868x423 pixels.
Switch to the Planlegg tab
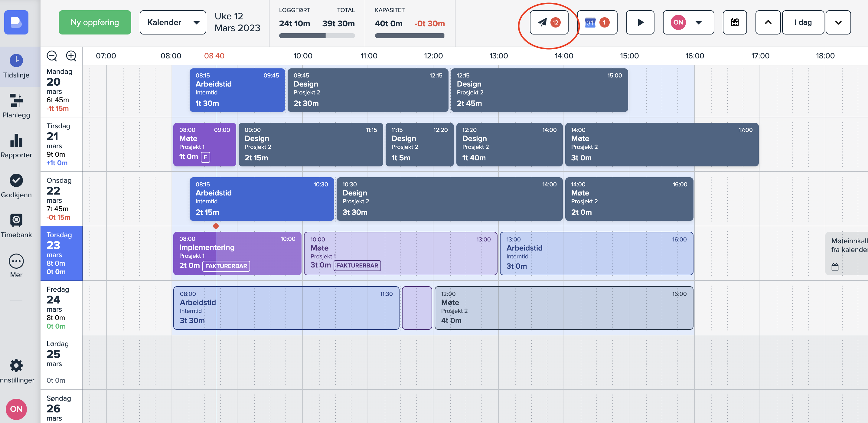coord(16,106)
